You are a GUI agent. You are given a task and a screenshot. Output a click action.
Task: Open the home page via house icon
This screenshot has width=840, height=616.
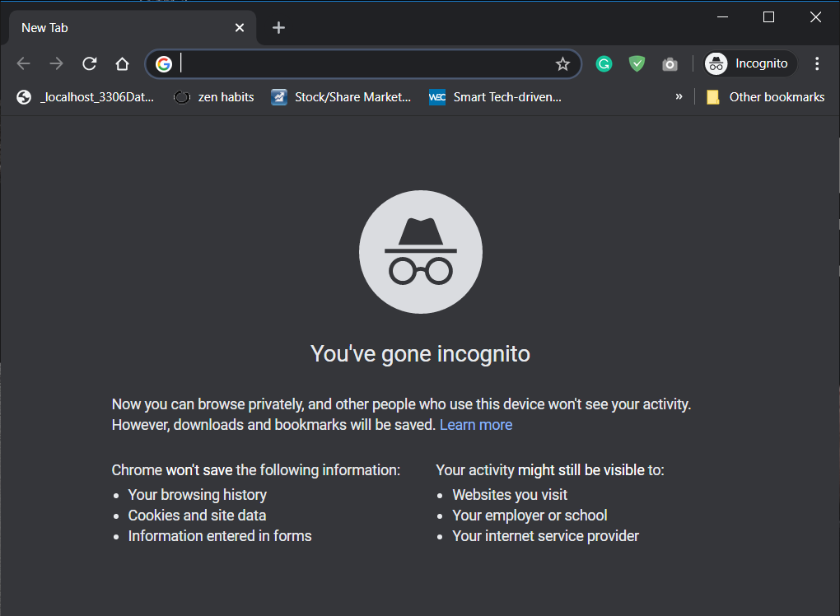pos(122,63)
